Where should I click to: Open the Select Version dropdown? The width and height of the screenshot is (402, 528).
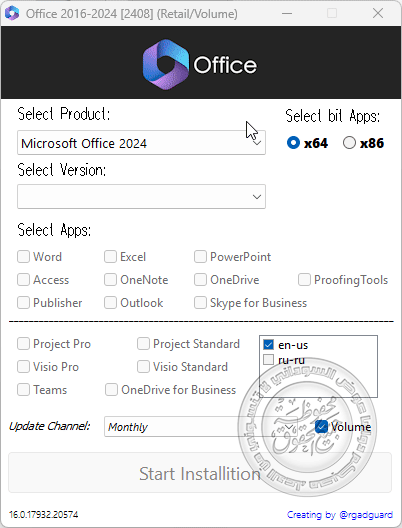click(x=141, y=196)
